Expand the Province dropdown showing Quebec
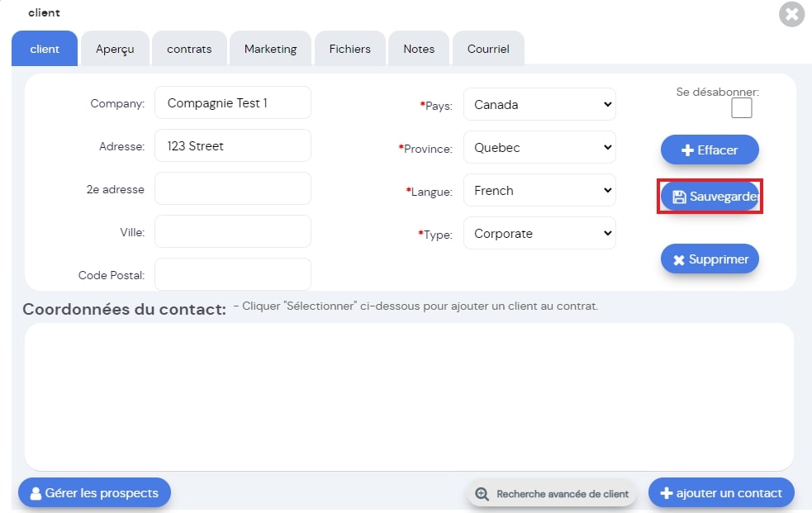This screenshot has height=513, width=812. 539,148
